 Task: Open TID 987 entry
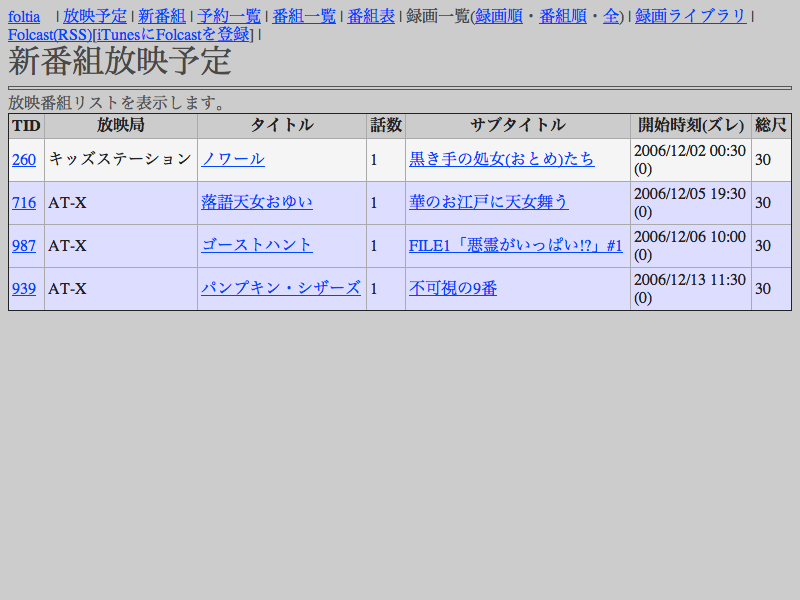point(24,246)
